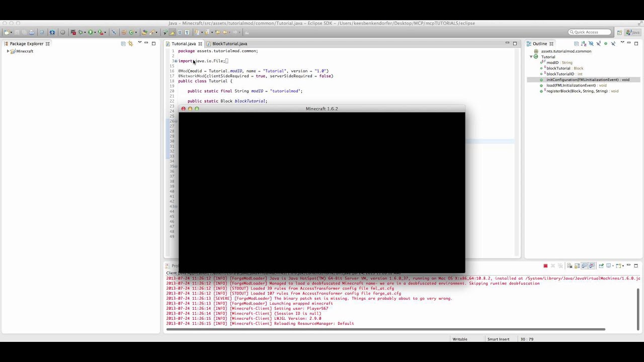The height and width of the screenshot is (362, 644).
Task: Select the Minecraft project in Package Explorer
Action: pyautogui.click(x=25, y=51)
